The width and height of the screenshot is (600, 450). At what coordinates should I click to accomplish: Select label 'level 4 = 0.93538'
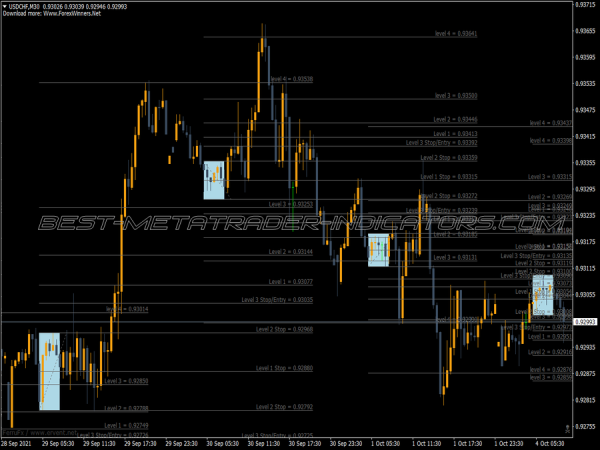(x=292, y=79)
